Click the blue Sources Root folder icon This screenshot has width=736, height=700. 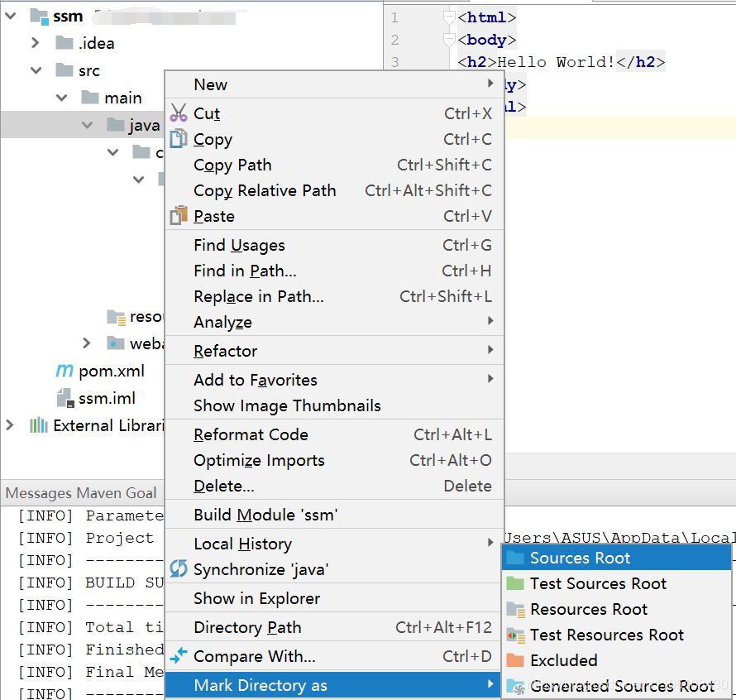(515, 558)
